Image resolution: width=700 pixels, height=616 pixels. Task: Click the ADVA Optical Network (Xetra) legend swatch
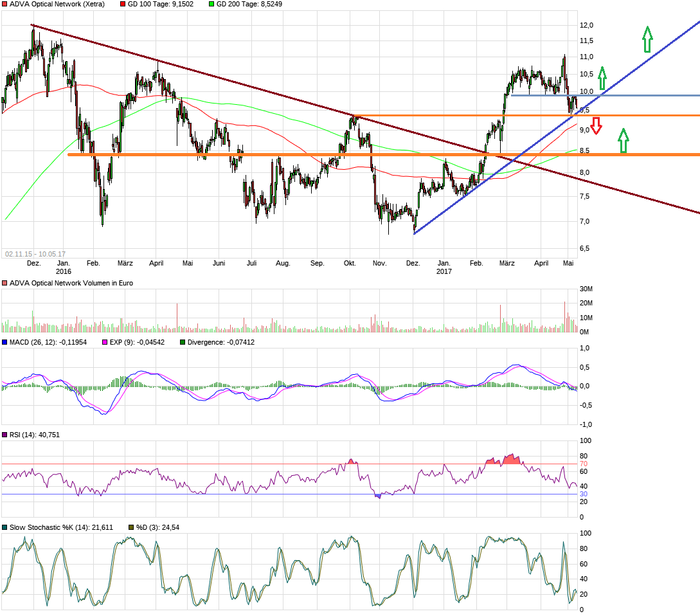(x=4, y=4)
